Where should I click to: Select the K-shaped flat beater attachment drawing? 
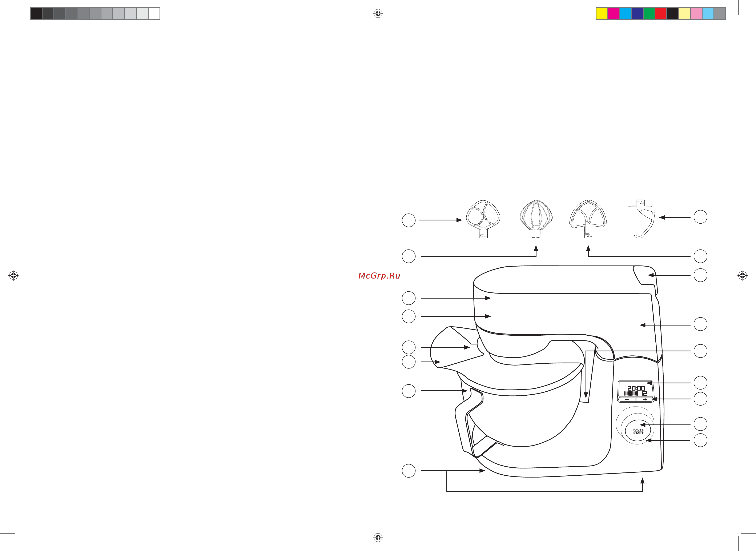click(588, 219)
